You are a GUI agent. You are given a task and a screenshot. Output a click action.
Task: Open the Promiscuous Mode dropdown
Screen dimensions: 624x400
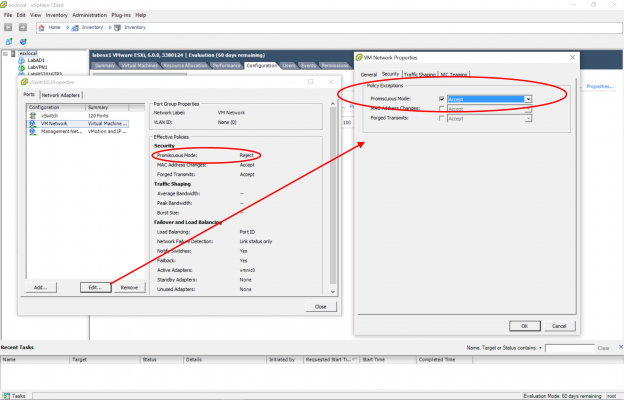pyautogui.click(x=528, y=99)
